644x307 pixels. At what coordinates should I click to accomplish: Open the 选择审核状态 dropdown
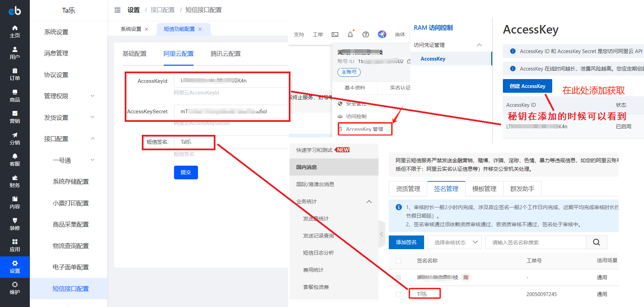tap(454, 242)
